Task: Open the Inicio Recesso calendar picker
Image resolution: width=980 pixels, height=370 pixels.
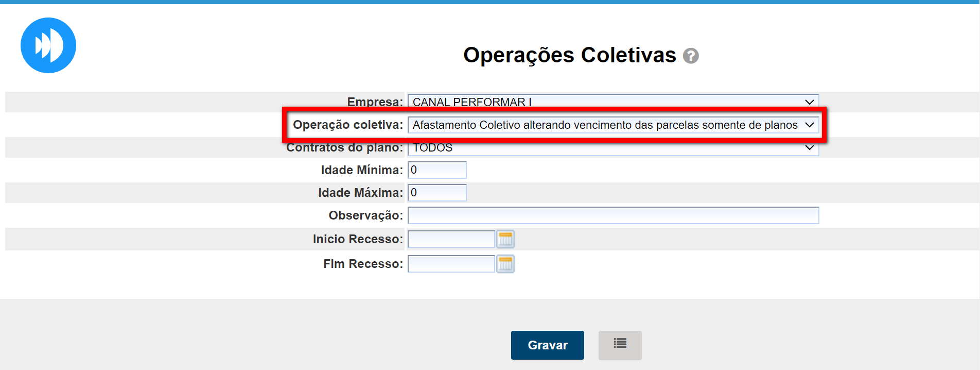Action: (505, 239)
